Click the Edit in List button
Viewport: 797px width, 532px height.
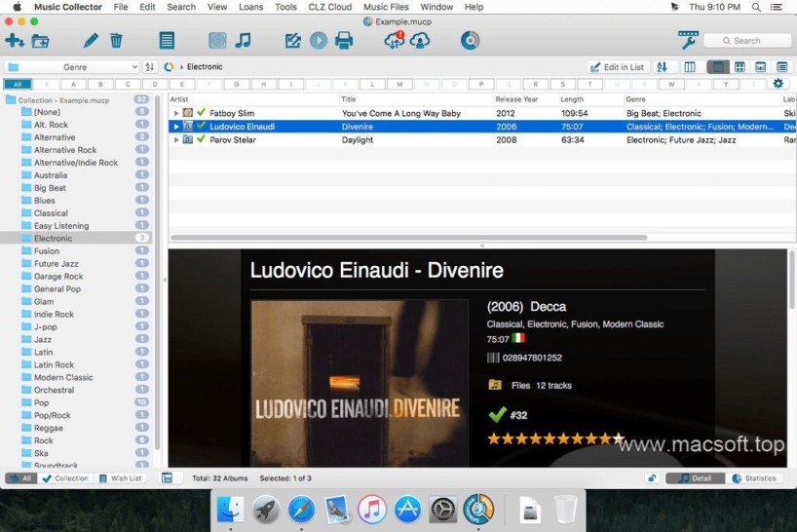pyautogui.click(x=618, y=67)
